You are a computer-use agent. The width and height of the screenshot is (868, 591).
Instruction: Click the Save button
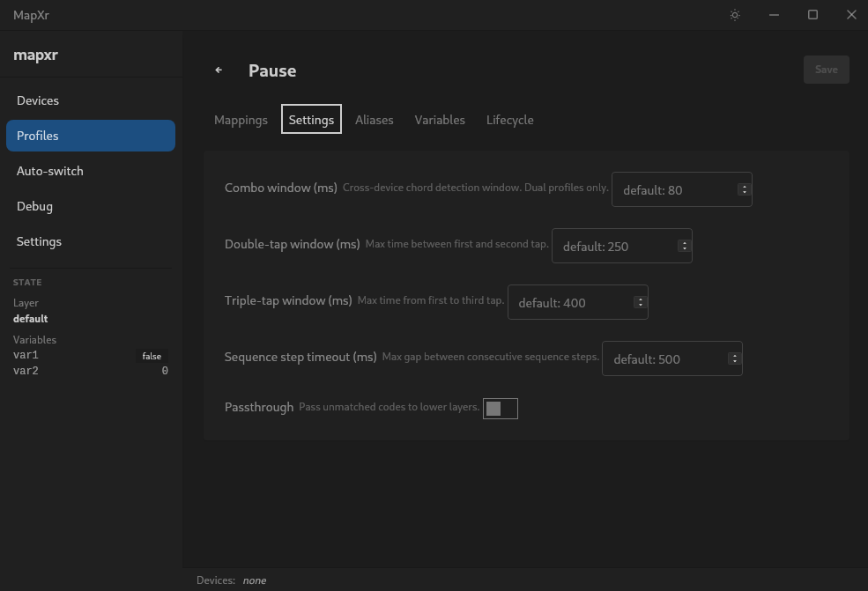tap(826, 70)
